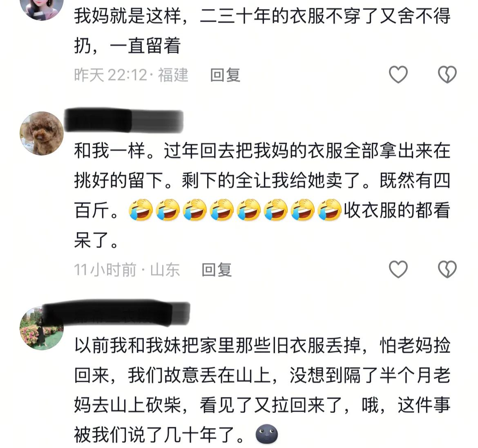478x448 pixels.
Task: Tap the last laughing-crying emoji before 收衣服
Action: point(329,210)
